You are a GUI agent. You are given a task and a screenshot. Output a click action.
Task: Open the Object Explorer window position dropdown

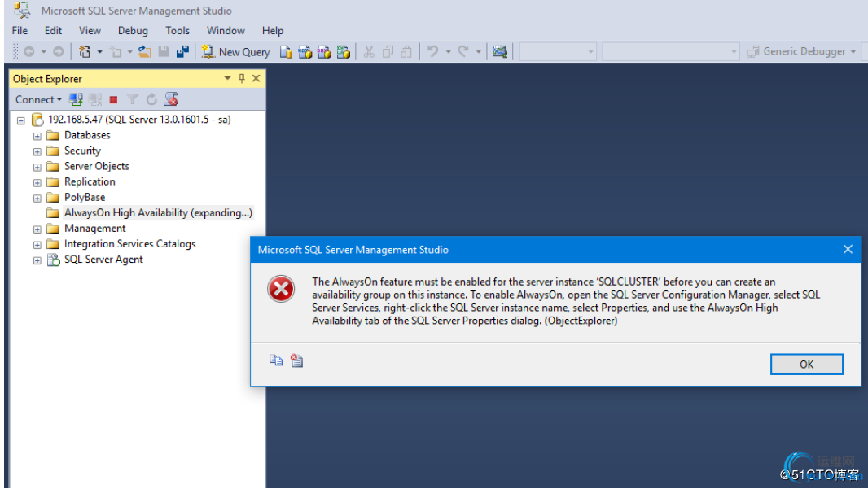(227, 79)
